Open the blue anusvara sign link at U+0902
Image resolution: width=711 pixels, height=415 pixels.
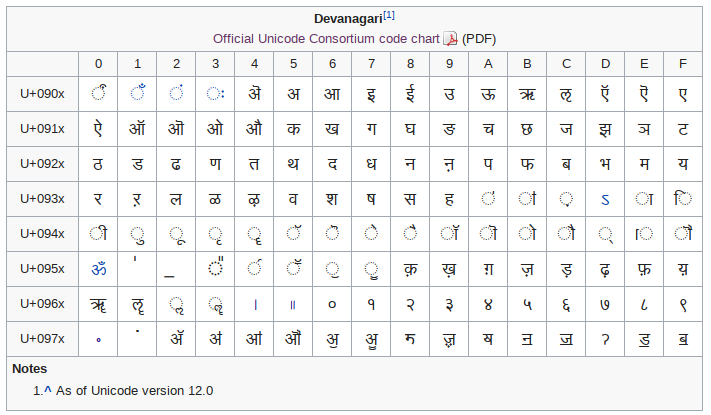tap(176, 93)
